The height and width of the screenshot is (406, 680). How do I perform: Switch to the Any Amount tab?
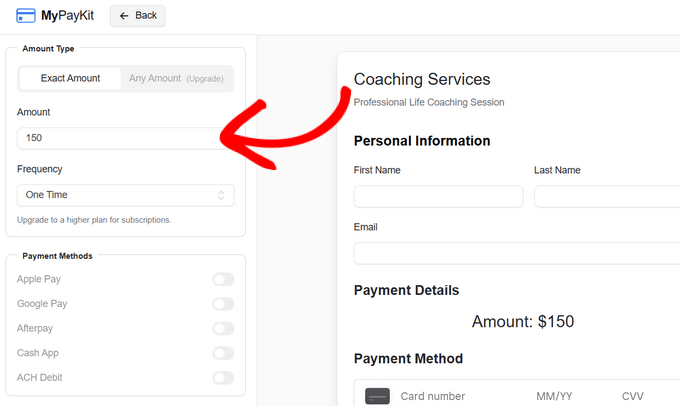(177, 79)
